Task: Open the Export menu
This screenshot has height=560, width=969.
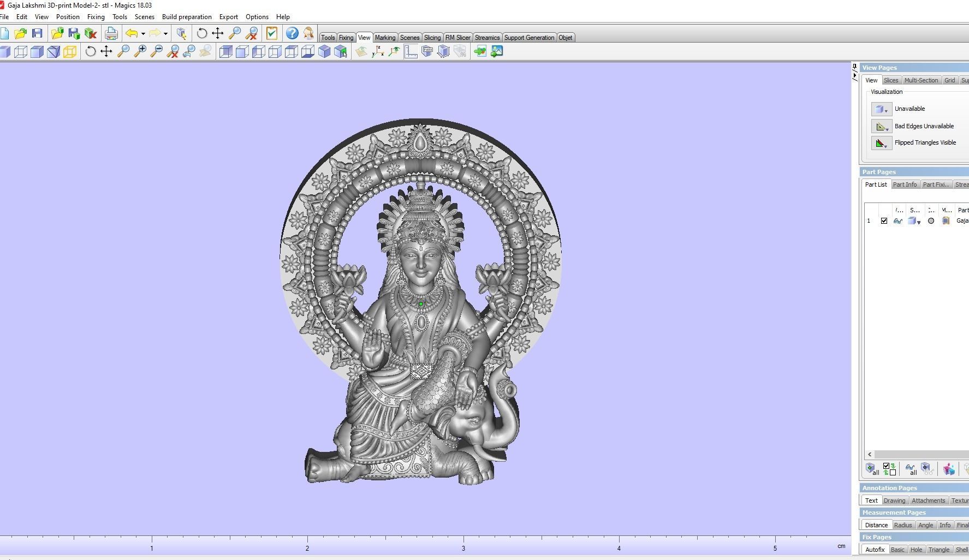Action: [228, 17]
